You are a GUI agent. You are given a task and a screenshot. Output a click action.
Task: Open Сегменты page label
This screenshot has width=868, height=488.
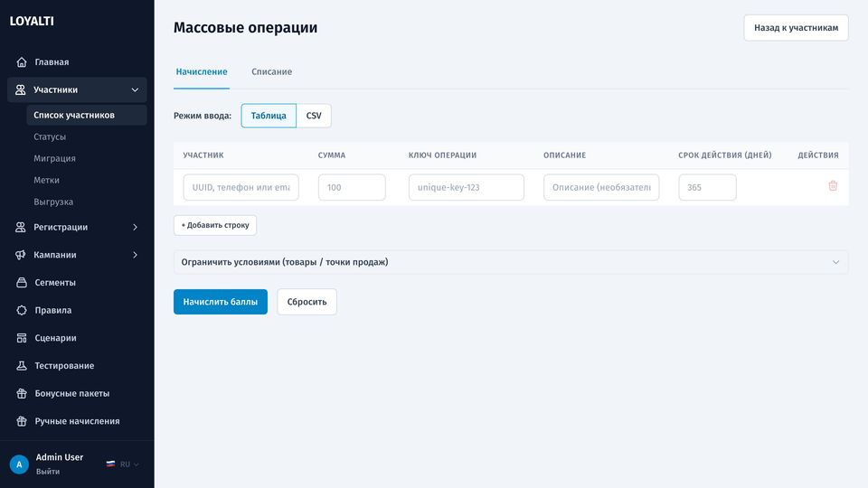pyautogui.click(x=55, y=282)
